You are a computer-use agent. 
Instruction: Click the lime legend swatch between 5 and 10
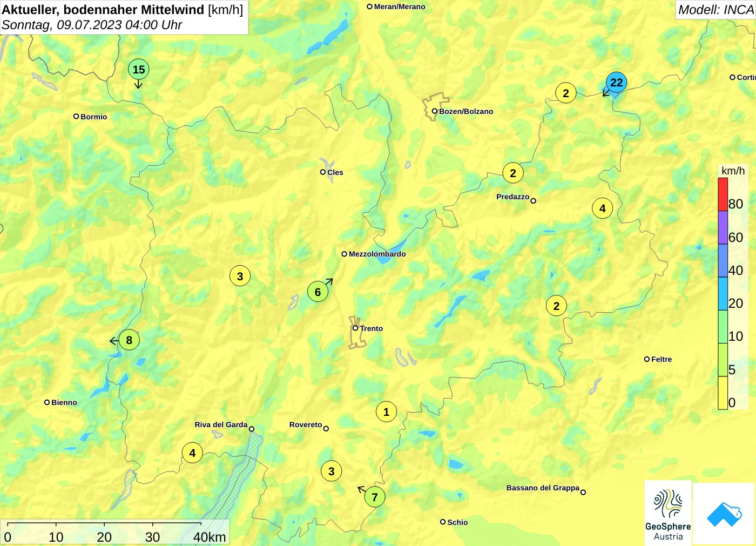click(x=723, y=360)
